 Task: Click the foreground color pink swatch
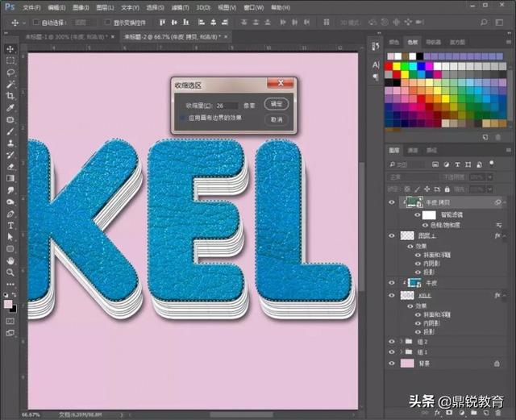(x=8, y=304)
